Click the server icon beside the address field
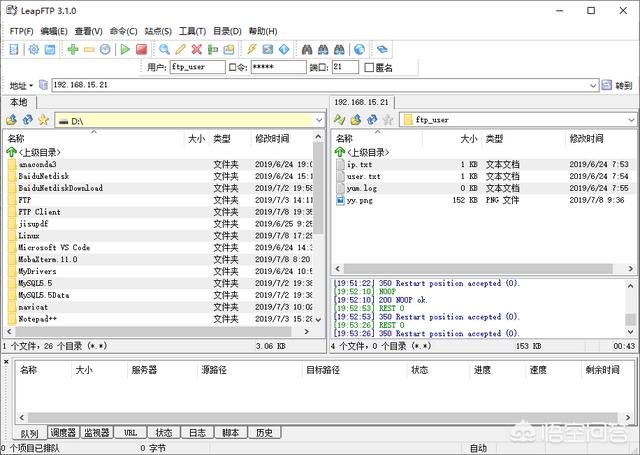 pyautogui.click(x=43, y=85)
